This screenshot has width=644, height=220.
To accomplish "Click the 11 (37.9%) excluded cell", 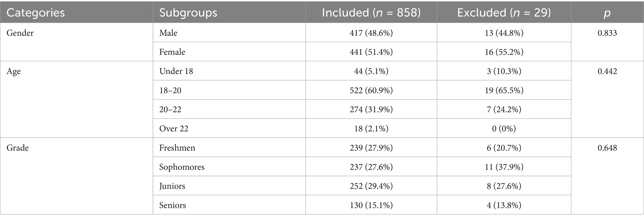I will [x=504, y=167].
